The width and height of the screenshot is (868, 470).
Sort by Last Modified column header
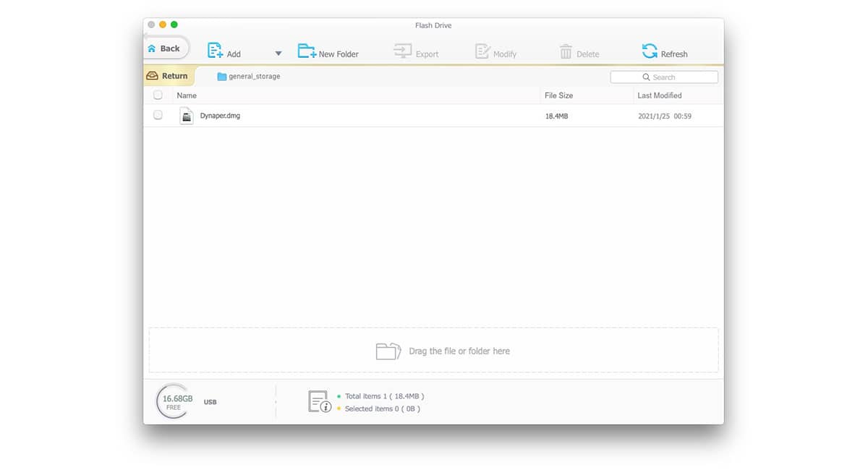click(x=659, y=95)
